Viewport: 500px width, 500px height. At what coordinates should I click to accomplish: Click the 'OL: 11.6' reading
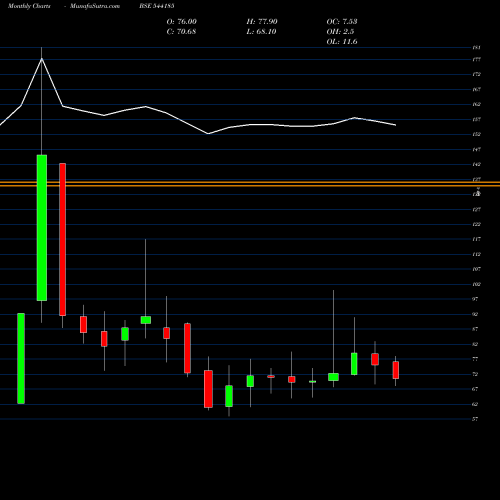click(342, 42)
